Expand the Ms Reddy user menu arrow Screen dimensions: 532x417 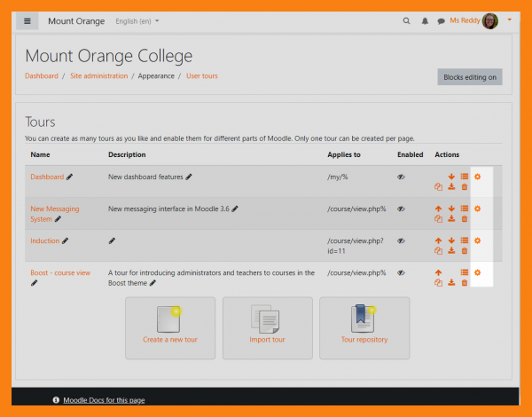[510, 20]
